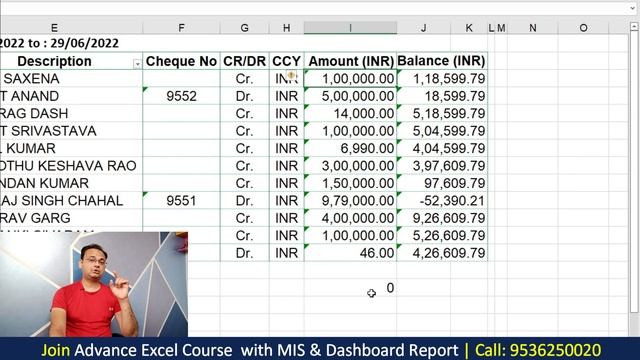Image resolution: width=640 pixels, height=360 pixels.
Task: Select column H header
Action: pyautogui.click(x=287, y=28)
